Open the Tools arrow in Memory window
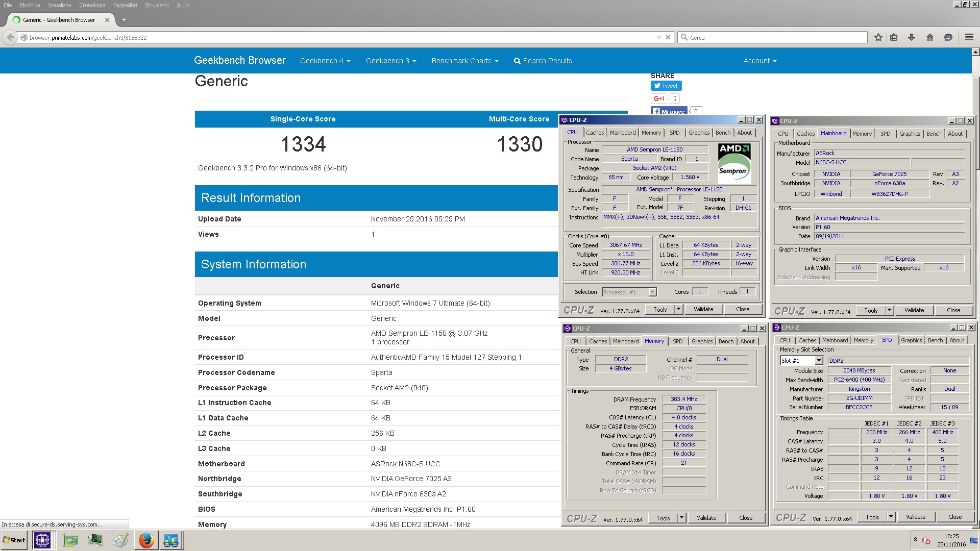This screenshot has height=551, width=980. (x=681, y=518)
